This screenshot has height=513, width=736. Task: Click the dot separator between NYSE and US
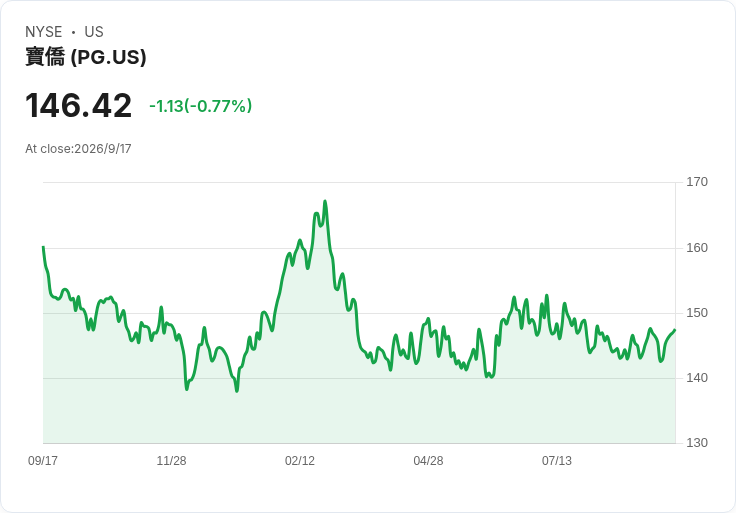73,32
